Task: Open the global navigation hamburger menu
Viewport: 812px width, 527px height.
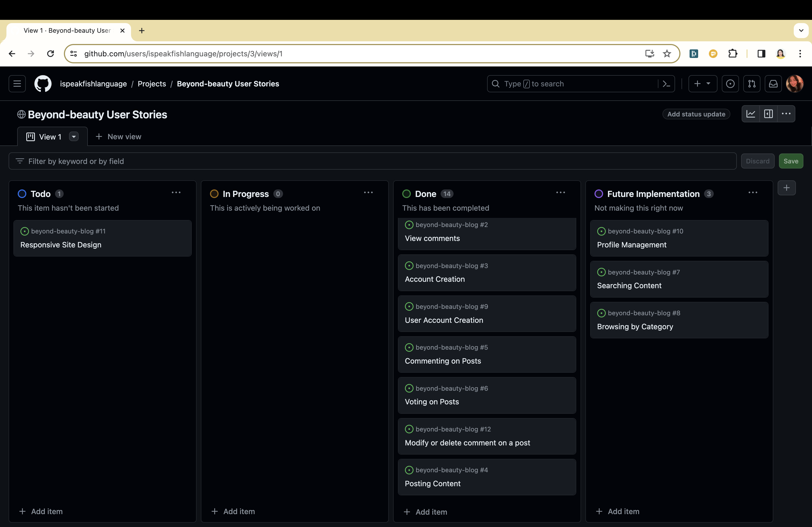Action: 17,84
